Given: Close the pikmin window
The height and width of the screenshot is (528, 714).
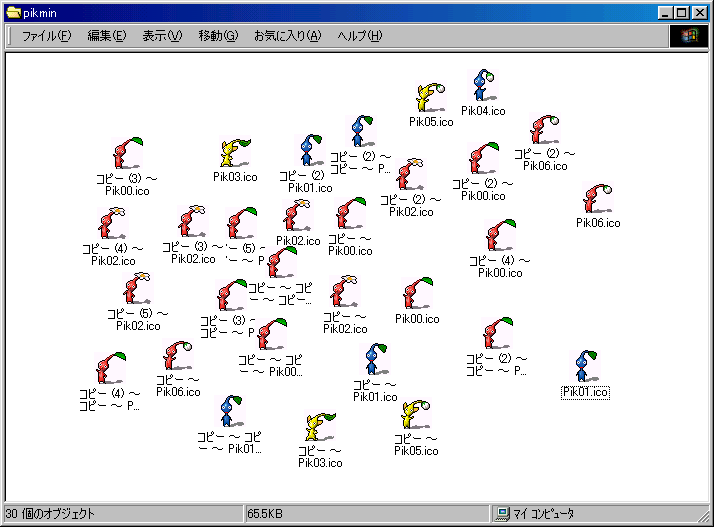Looking at the screenshot, I should tap(700, 13).
